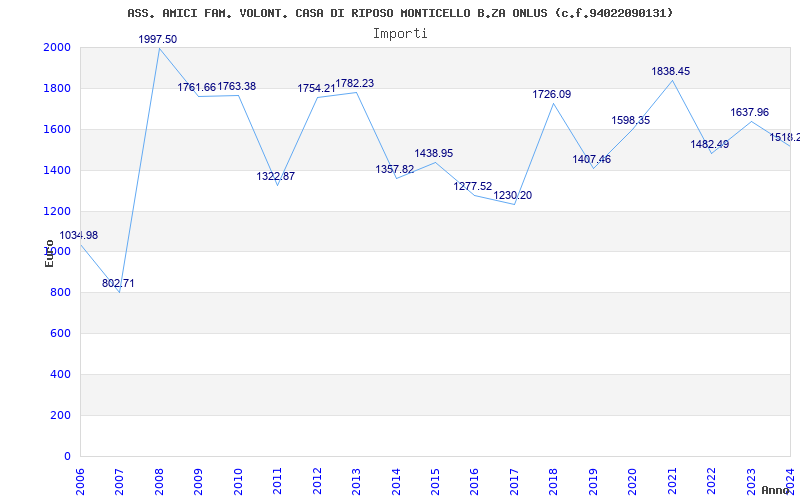Click the Importi subtitle

(x=400, y=33)
